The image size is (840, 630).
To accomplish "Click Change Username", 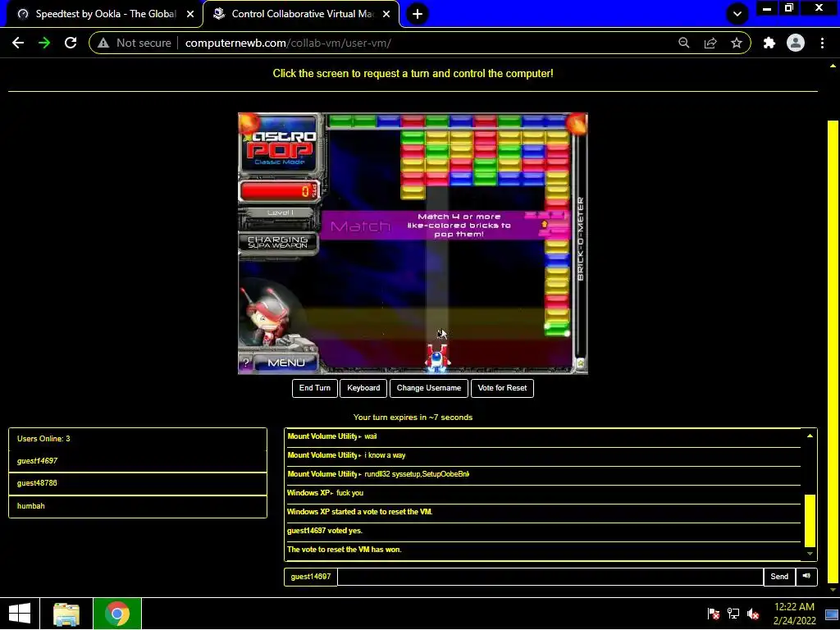I will pyautogui.click(x=428, y=388).
